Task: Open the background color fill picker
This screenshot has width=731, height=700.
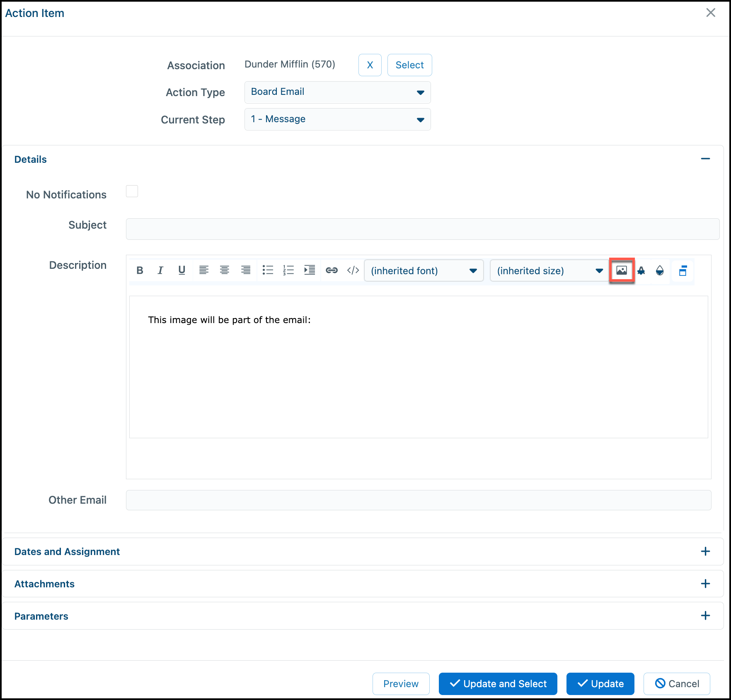Action: click(x=660, y=270)
